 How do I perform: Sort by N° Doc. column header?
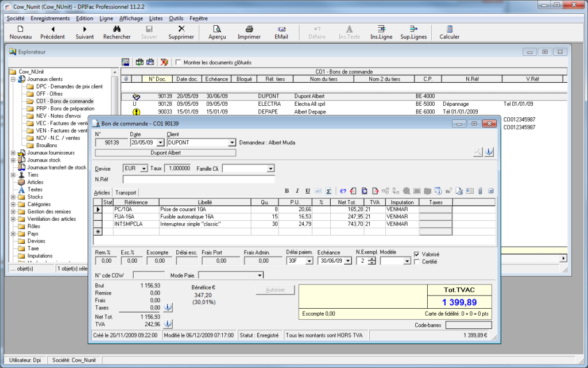[157, 79]
